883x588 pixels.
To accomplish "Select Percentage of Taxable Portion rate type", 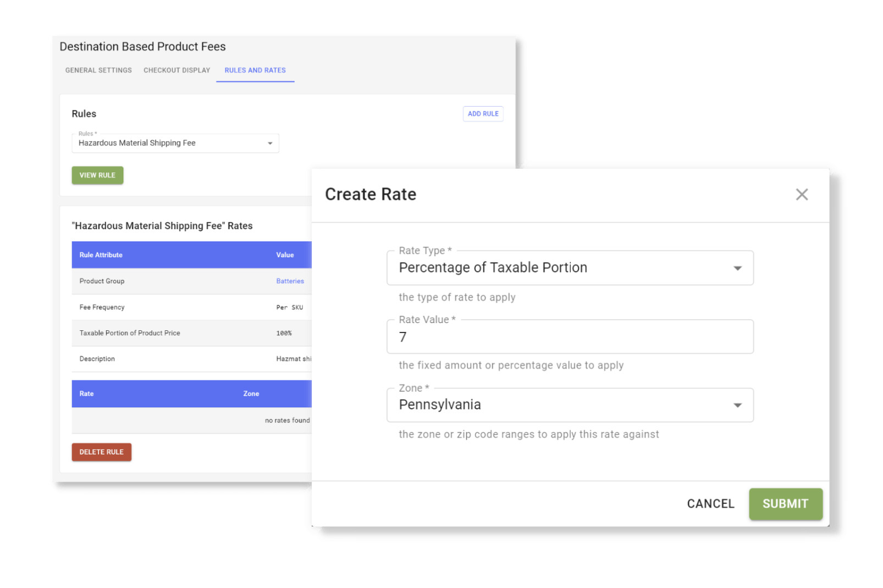I will pos(570,268).
